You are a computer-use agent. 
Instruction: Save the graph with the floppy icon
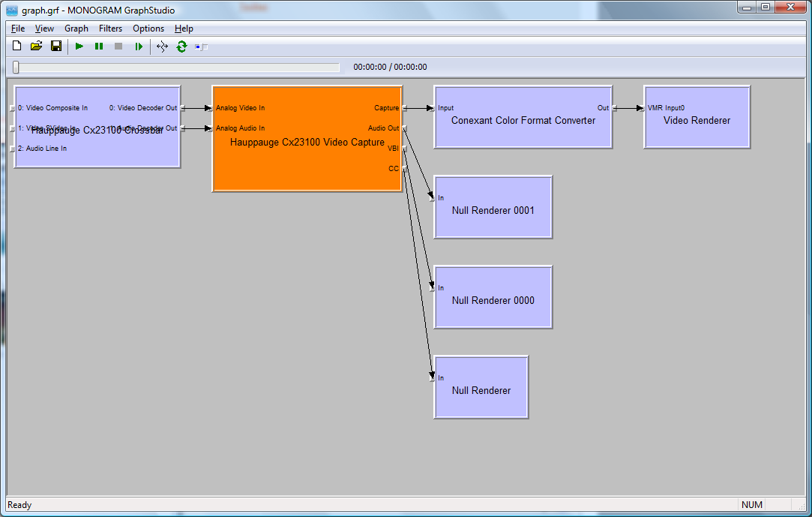(x=56, y=47)
